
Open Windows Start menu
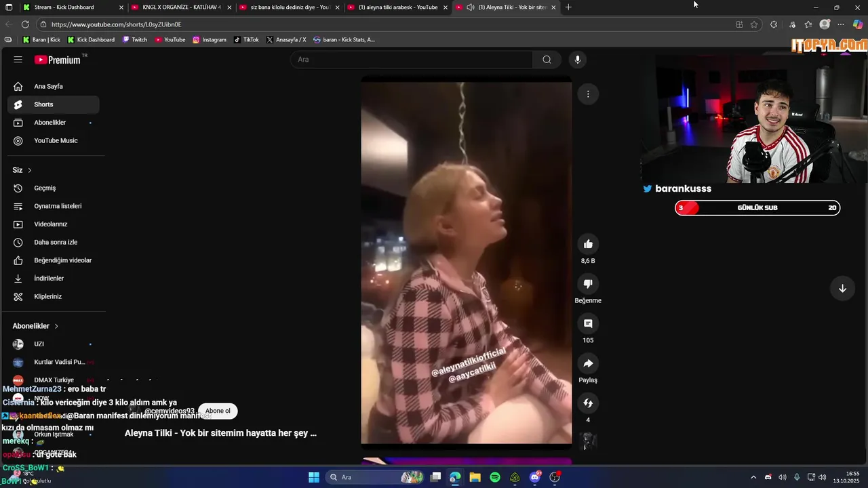[x=314, y=477]
